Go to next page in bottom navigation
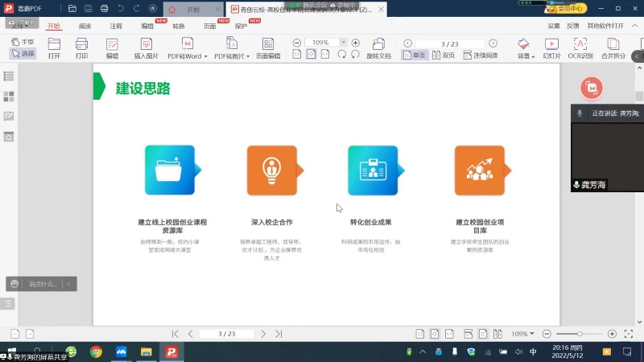This screenshot has width=644, height=362. (x=263, y=334)
